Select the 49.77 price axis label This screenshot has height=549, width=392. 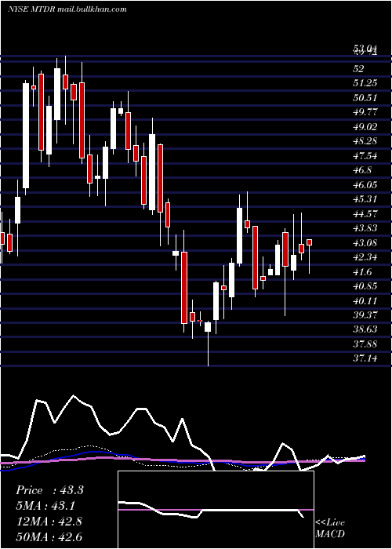pos(365,112)
